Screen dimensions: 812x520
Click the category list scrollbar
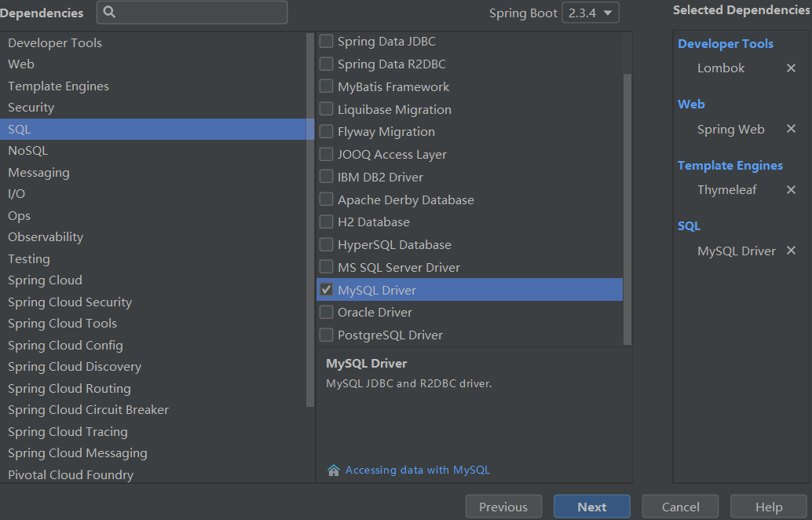tap(310, 220)
